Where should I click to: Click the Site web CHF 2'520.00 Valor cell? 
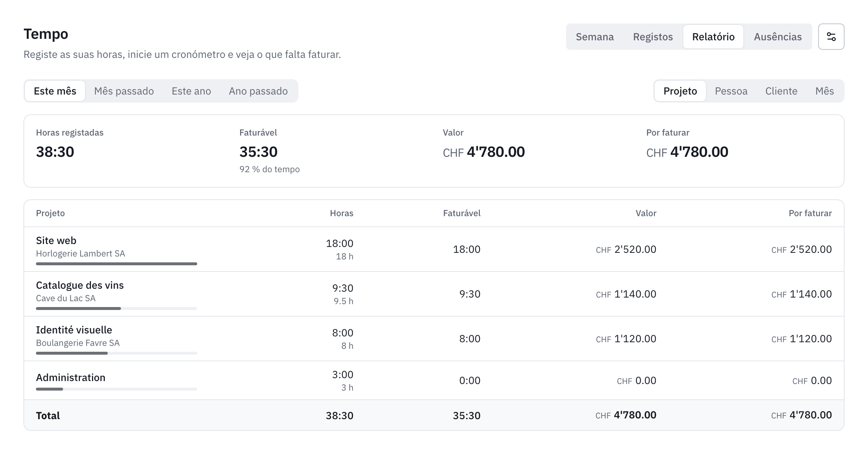click(x=626, y=249)
